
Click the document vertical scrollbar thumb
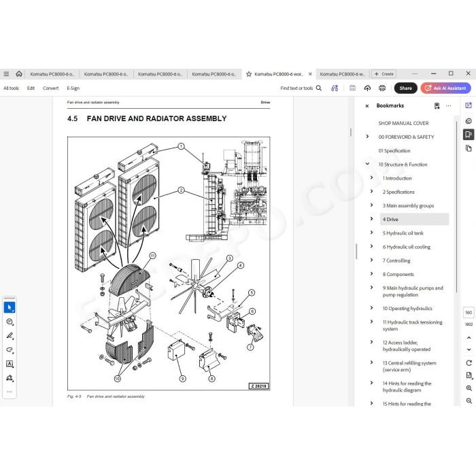pos(351,132)
